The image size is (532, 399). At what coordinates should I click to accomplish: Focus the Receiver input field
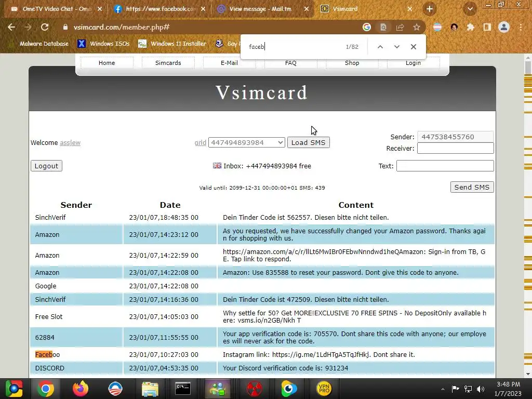(455, 148)
